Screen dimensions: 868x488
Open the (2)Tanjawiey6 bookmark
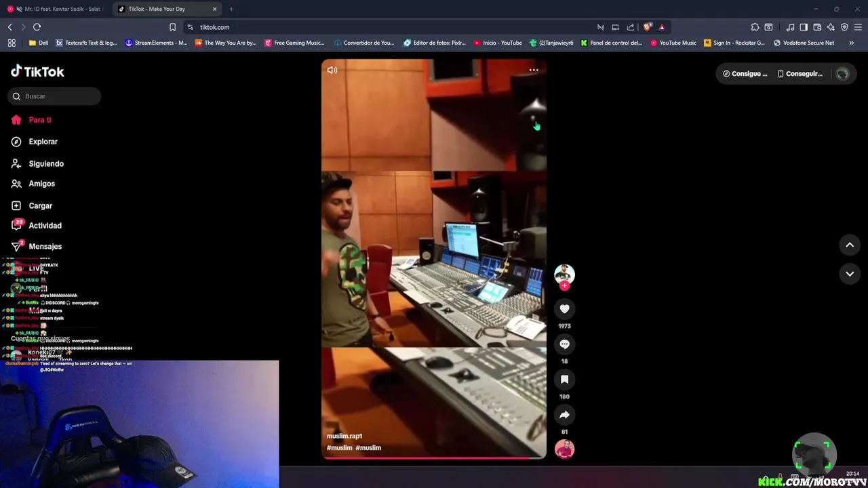coord(551,43)
